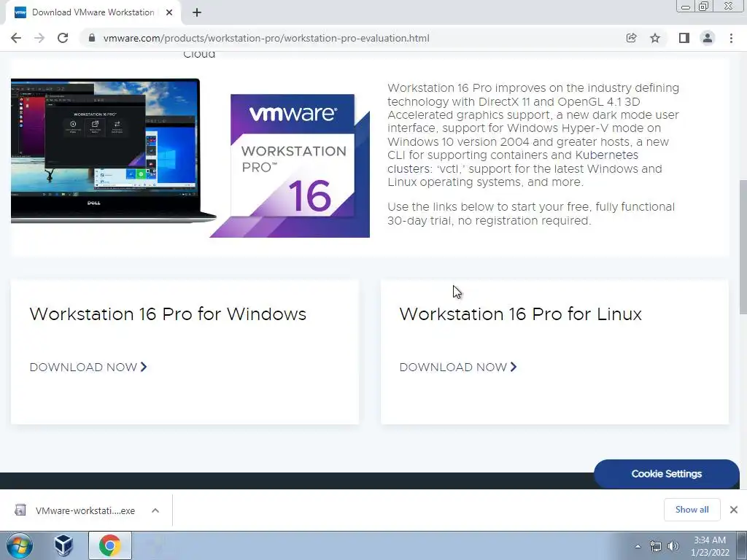This screenshot has height=560, width=747.
Task: Open a new browser tab
Action: click(197, 13)
